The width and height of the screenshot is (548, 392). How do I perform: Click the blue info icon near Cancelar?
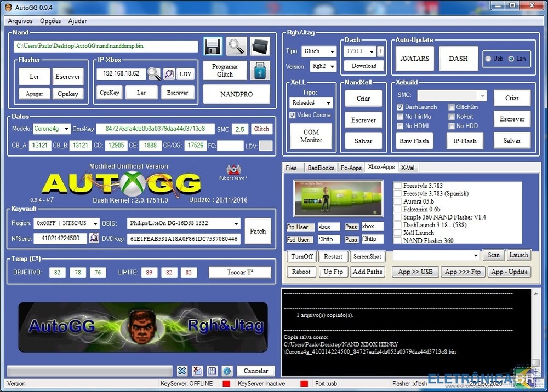pos(227,371)
